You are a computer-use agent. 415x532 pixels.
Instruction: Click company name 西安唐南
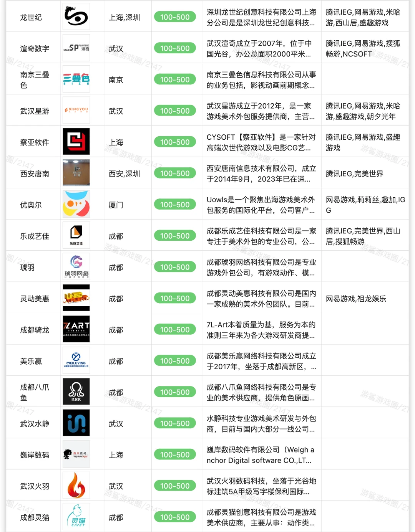point(35,174)
